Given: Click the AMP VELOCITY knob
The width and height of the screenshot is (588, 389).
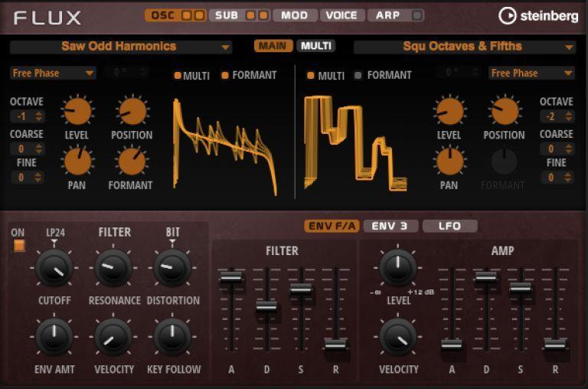Looking at the screenshot, I should coord(398,337).
